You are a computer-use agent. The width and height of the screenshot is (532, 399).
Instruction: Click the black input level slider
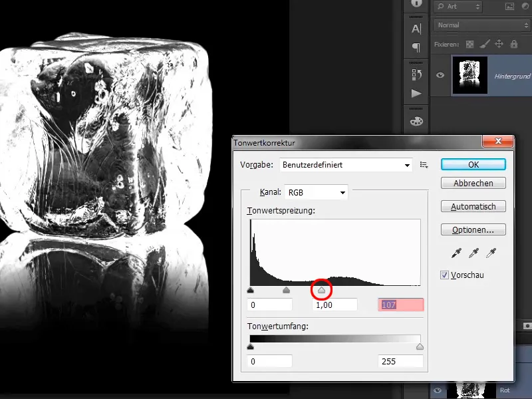[x=251, y=290]
